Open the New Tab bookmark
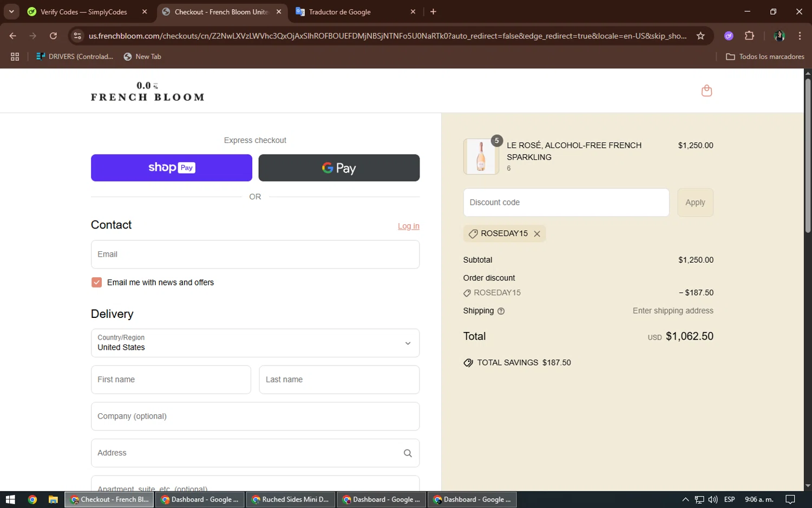The height and width of the screenshot is (508, 812). [x=142, y=56]
